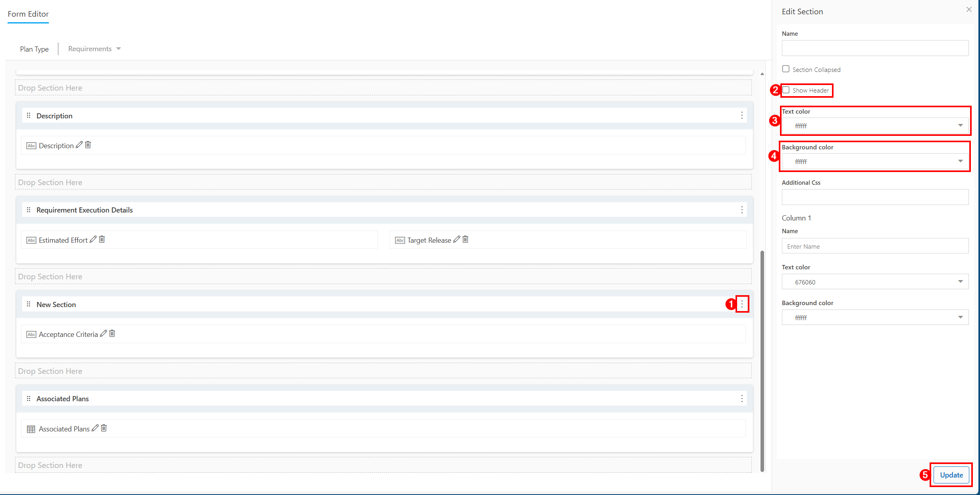This screenshot has width=980, height=495.
Task: Click the Additional Css input field
Action: (x=875, y=197)
